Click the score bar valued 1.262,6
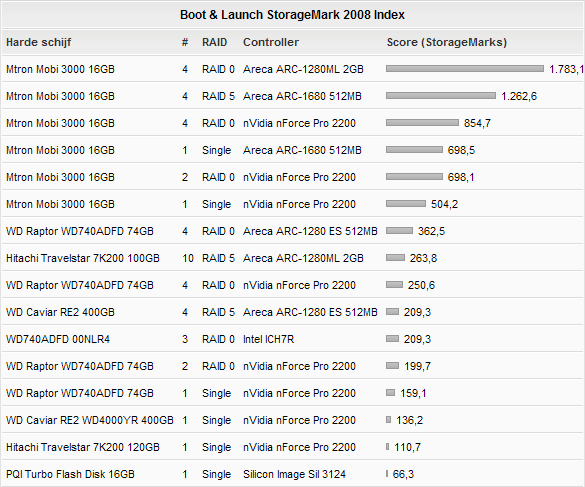Viewport: 585px width, 487px height. click(x=441, y=96)
